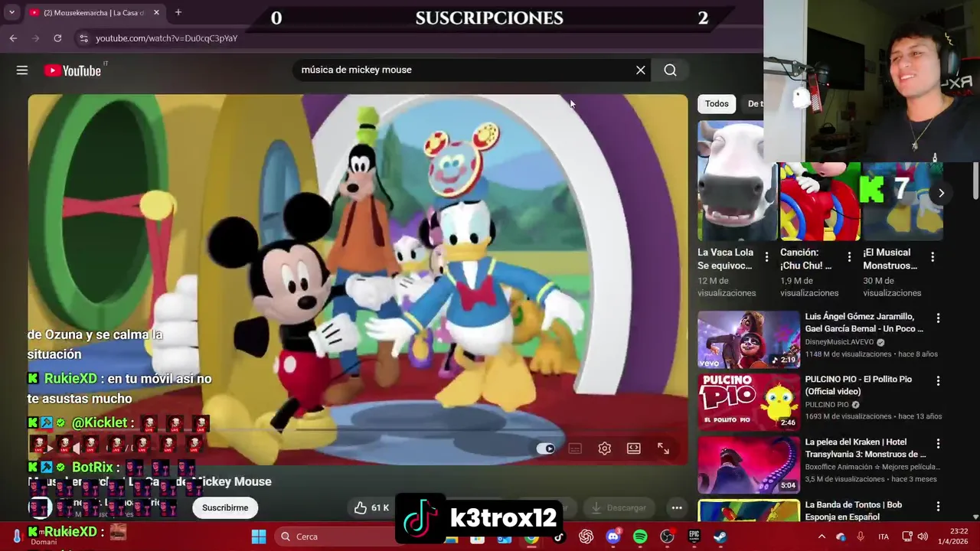Open the Pulcino Pio 2:46 thumbnail

pos(749,401)
